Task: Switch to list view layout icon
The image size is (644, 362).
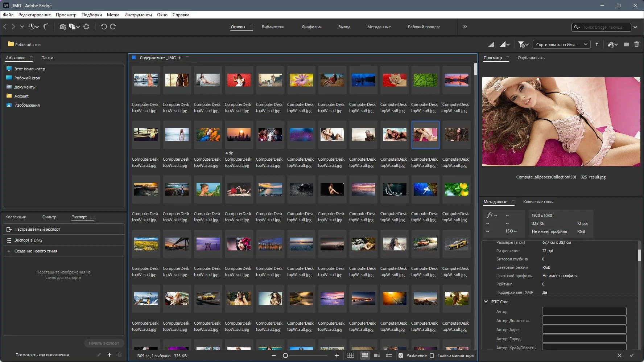Action: point(389,355)
